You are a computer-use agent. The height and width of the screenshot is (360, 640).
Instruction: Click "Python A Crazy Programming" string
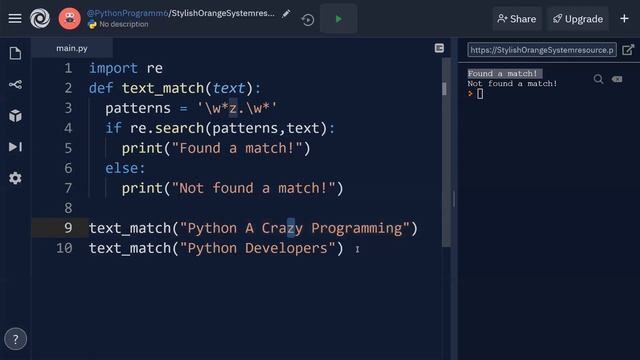(x=294, y=228)
